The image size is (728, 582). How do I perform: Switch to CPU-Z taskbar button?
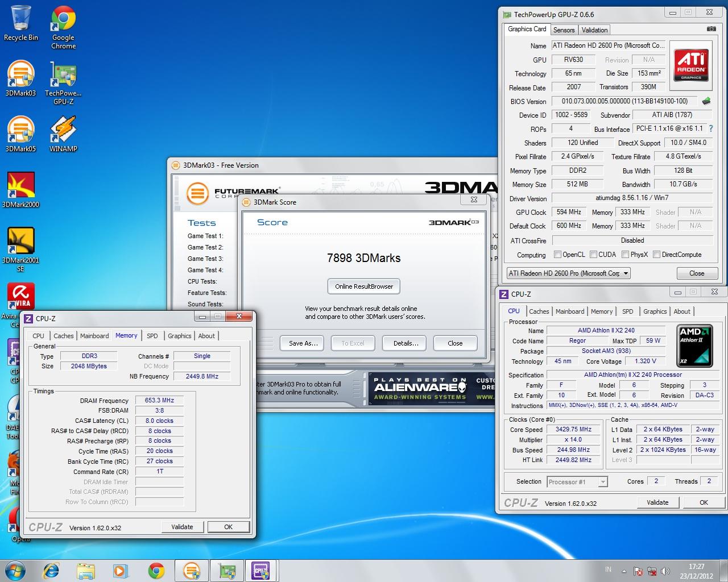[x=261, y=570]
